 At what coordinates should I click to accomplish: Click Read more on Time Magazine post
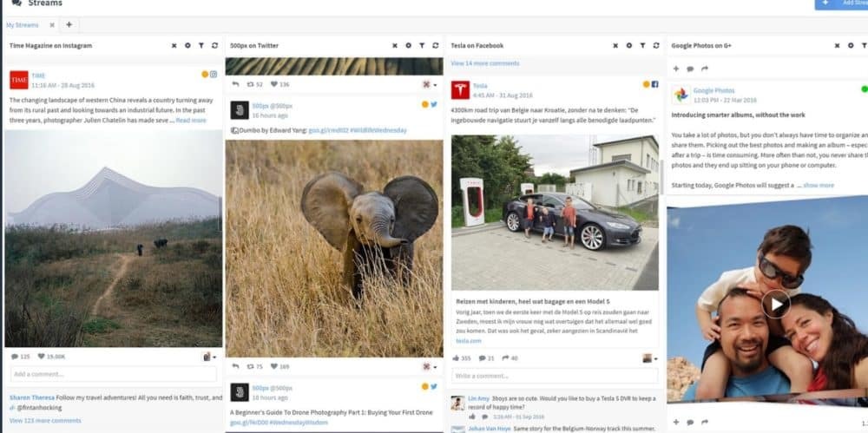point(192,121)
